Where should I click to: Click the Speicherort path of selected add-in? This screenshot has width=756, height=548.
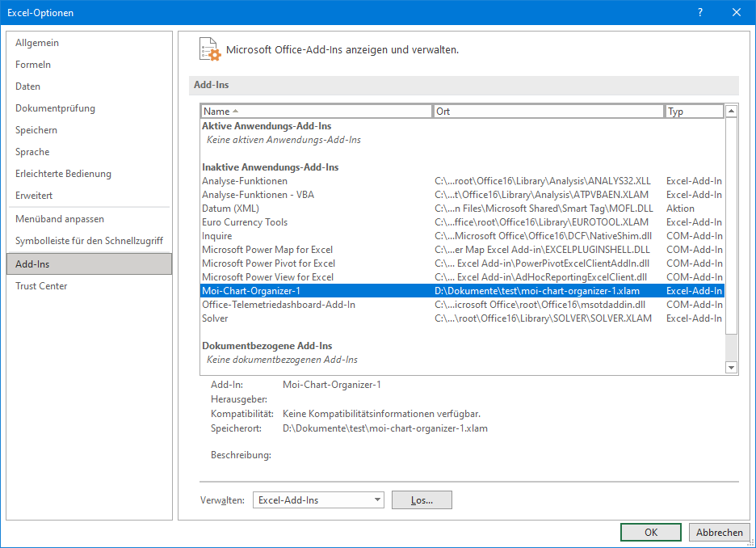pos(384,428)
